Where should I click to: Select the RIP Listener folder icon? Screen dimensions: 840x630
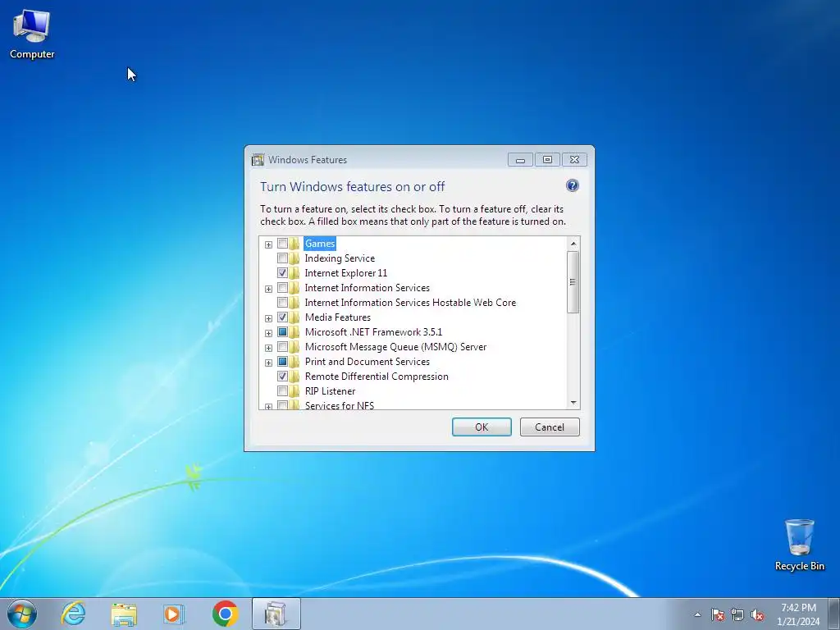click(294, 391)
